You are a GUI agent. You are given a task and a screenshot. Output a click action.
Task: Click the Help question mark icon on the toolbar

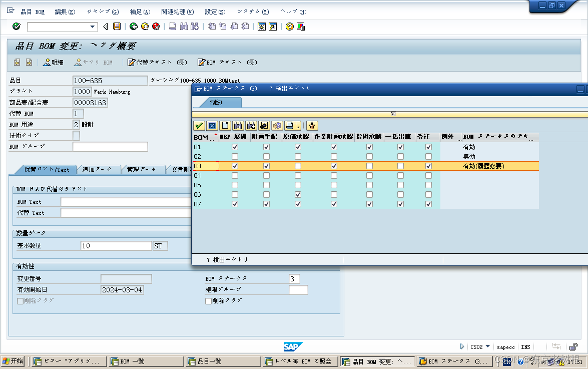tap(288, 27)
